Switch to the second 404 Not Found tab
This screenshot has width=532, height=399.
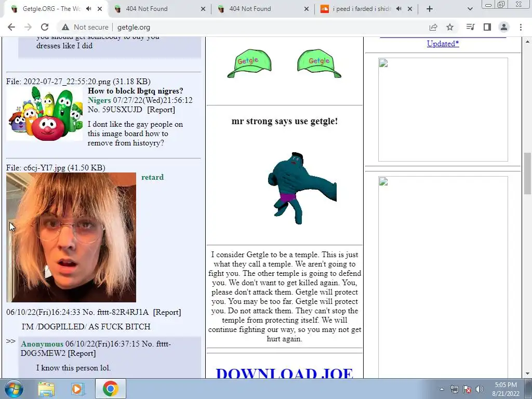click(250, 9)
